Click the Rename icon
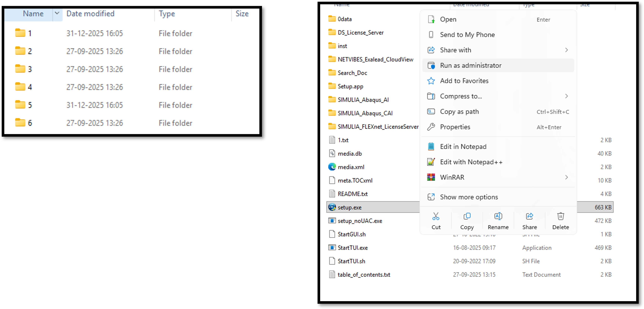 [x=498, y=216]
